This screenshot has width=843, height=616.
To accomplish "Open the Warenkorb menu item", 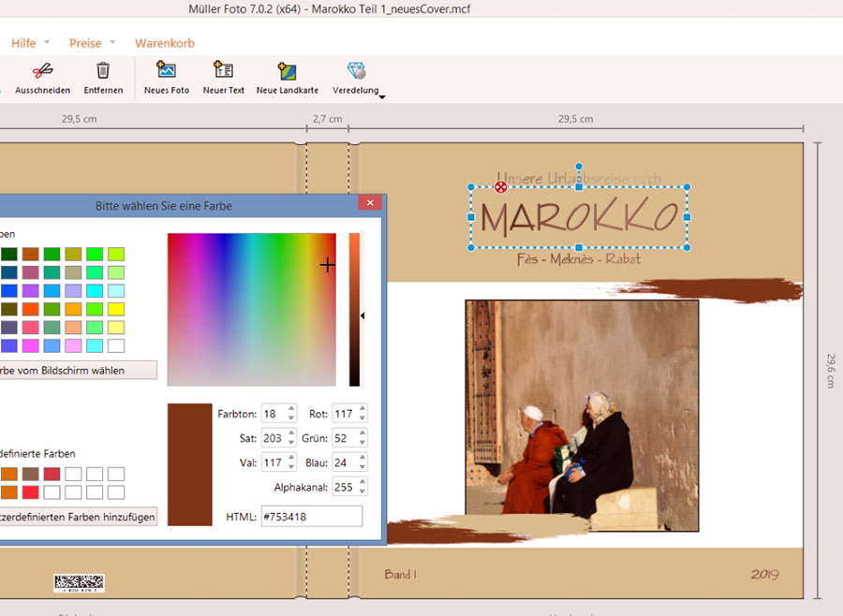I will (x=165, y=43).
